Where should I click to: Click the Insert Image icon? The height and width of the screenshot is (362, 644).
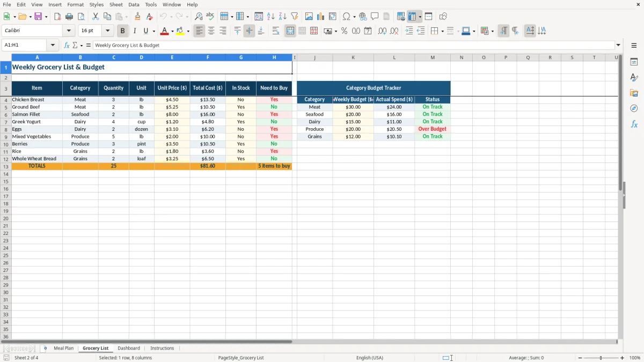[309, 17]
